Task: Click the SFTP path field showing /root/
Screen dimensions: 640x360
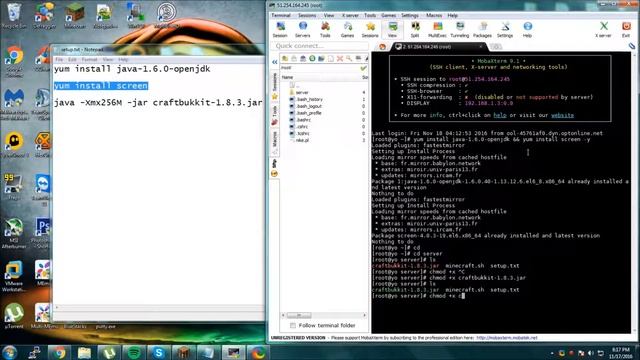Action: (x=319, y=68)
